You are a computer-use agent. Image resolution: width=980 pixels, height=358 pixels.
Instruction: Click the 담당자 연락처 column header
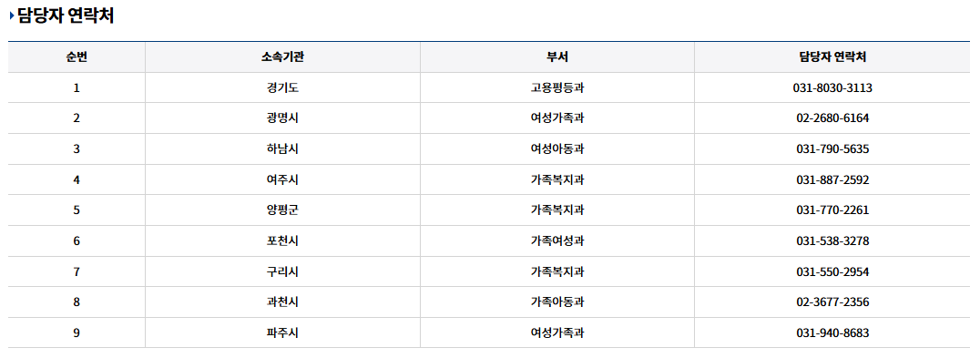coord(832,57)
